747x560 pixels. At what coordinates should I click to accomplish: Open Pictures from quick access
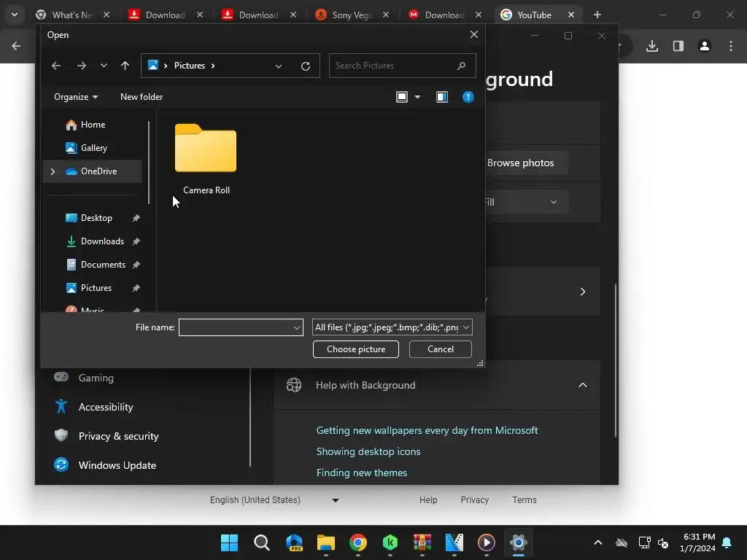[96, 287]
